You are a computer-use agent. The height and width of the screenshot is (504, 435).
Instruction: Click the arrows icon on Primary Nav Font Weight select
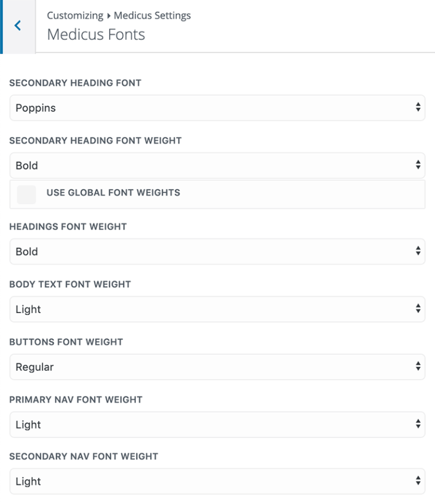coord(417,424)
